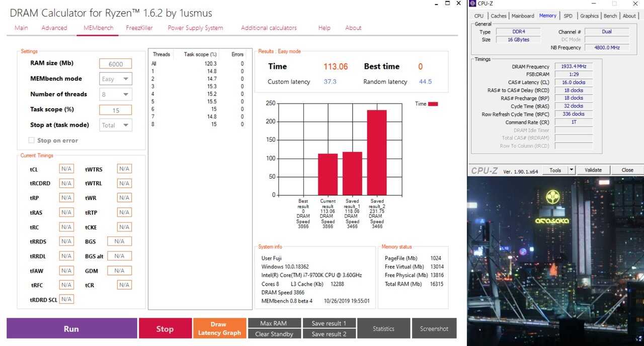Viewport: 644px width, 346px height.
Task: Click the Current result chart bar
Action: (328, 175)
